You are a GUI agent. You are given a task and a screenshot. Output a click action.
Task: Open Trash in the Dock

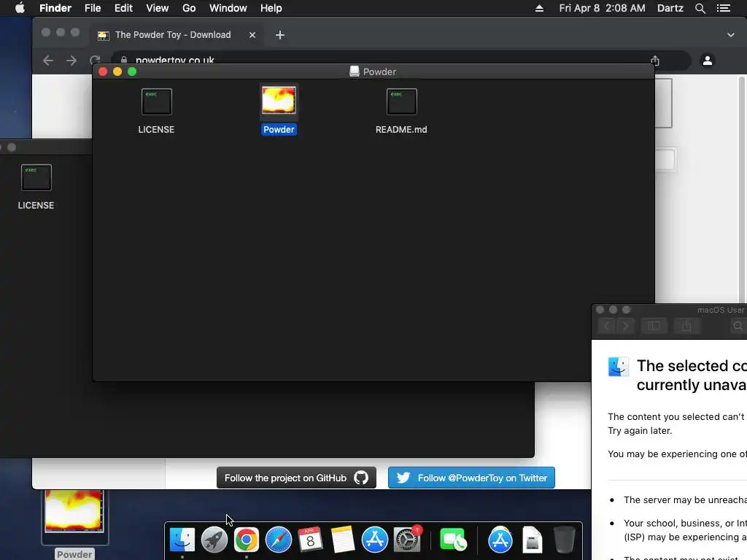click(564, 540)
